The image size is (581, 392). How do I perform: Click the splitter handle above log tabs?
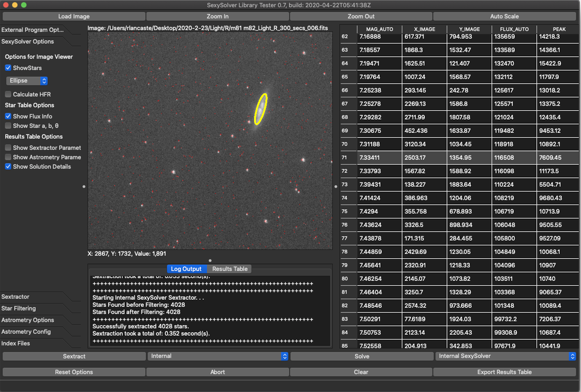tap(210, 261)
